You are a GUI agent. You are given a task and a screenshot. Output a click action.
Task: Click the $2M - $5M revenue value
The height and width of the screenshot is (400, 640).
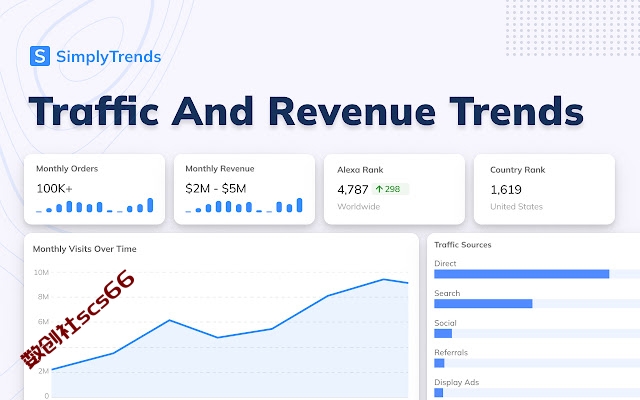click(x=216, y=189)
